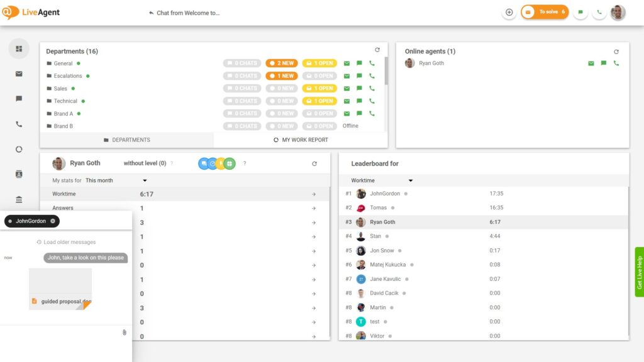Click the add new plus icon in the top bar
Screen dimensions: 644x362
(x=508, y=12)
